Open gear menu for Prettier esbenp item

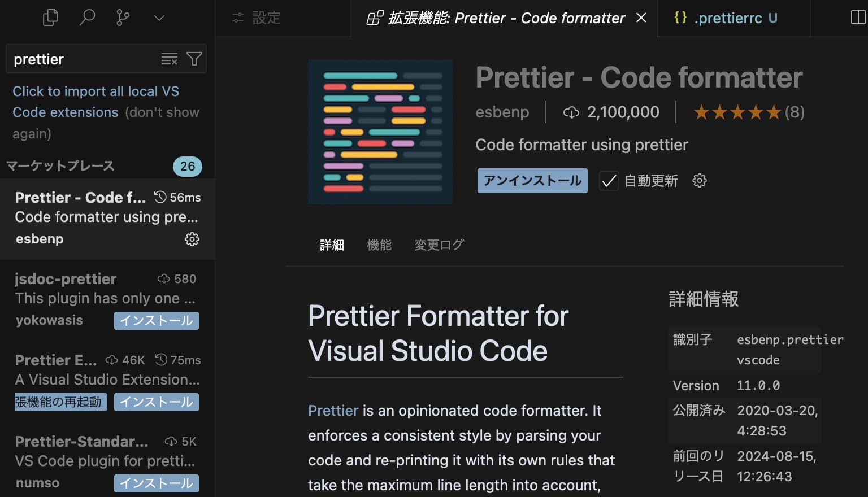coord(192,239)
